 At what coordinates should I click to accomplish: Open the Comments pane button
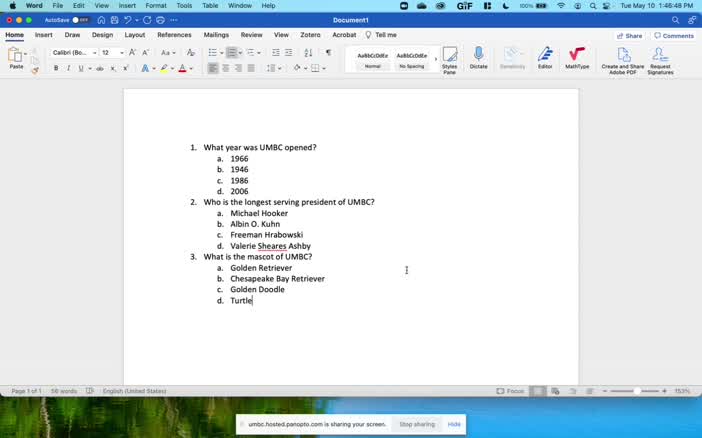point(674,36)
